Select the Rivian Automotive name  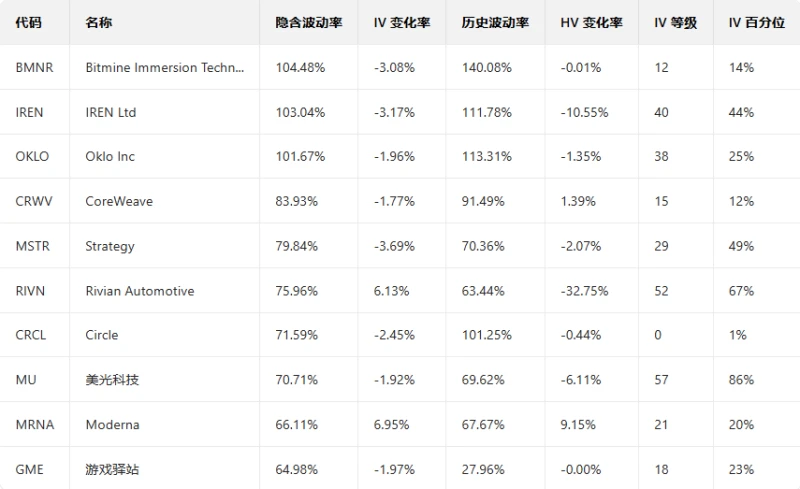[140, 291]
